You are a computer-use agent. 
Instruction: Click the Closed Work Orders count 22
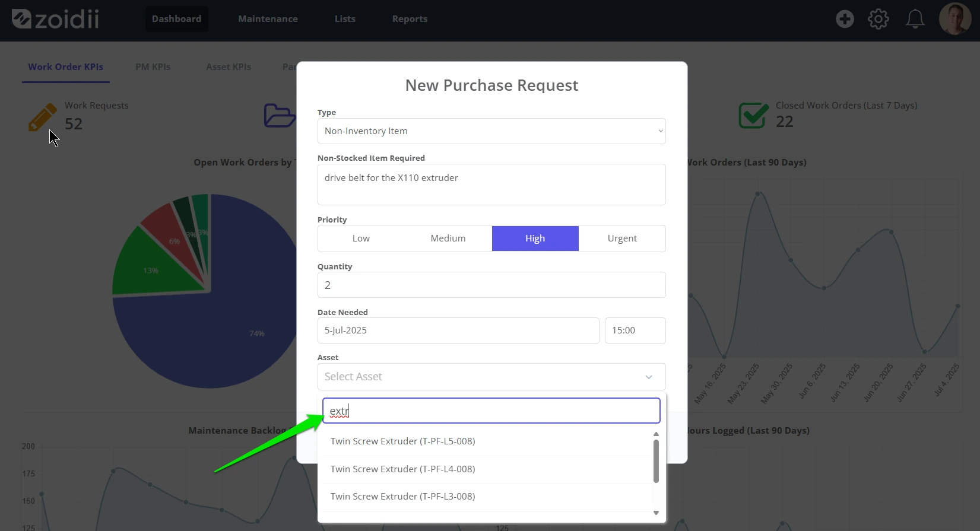pos(785,122)
